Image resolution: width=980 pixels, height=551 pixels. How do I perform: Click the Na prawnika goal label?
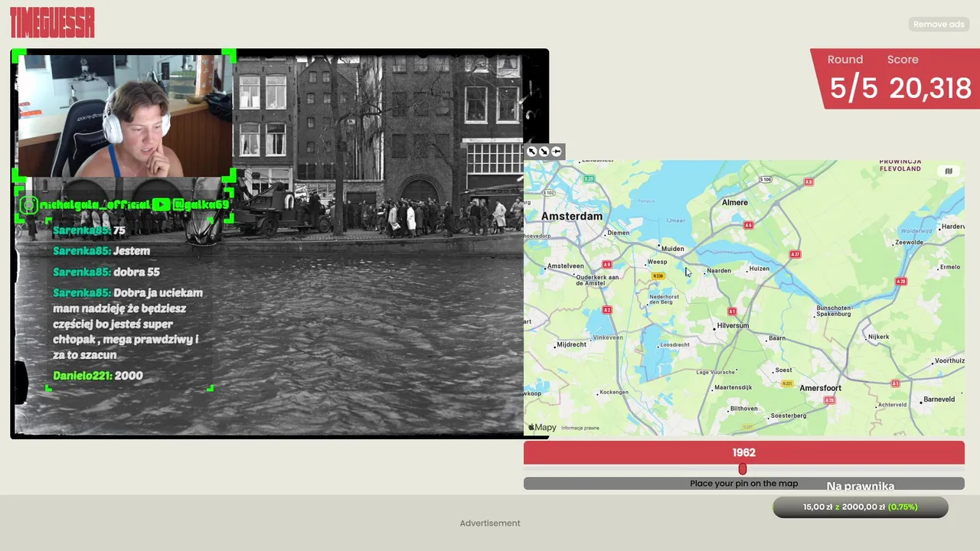coord(860,486)
